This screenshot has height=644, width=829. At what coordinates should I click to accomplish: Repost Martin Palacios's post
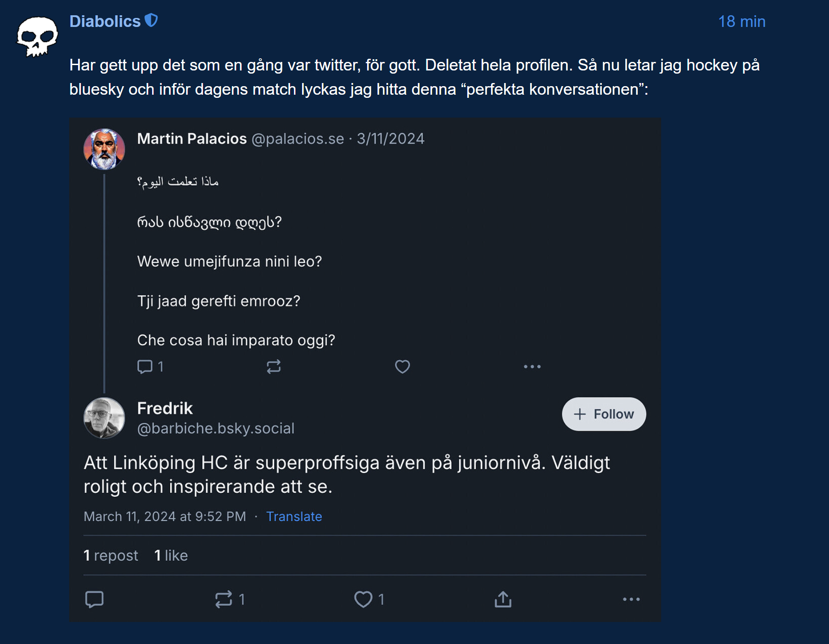(x=274, y=367)
